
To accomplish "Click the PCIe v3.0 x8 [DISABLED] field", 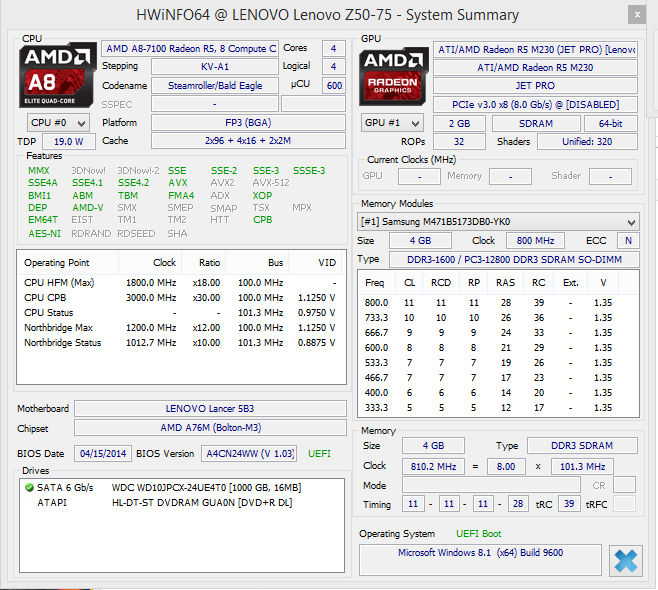I will coord(535,104).
